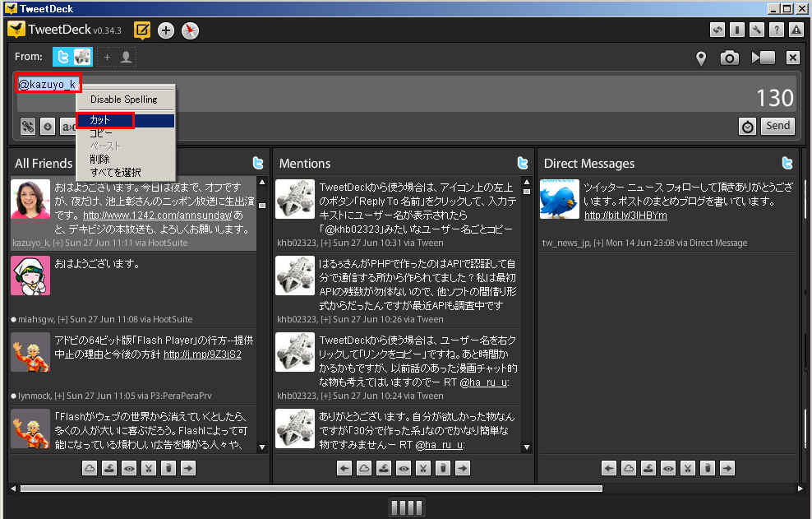812x519 pixels.
Task: Click the four-bar column navigator at bottom
Action: [x=406, y=507]
